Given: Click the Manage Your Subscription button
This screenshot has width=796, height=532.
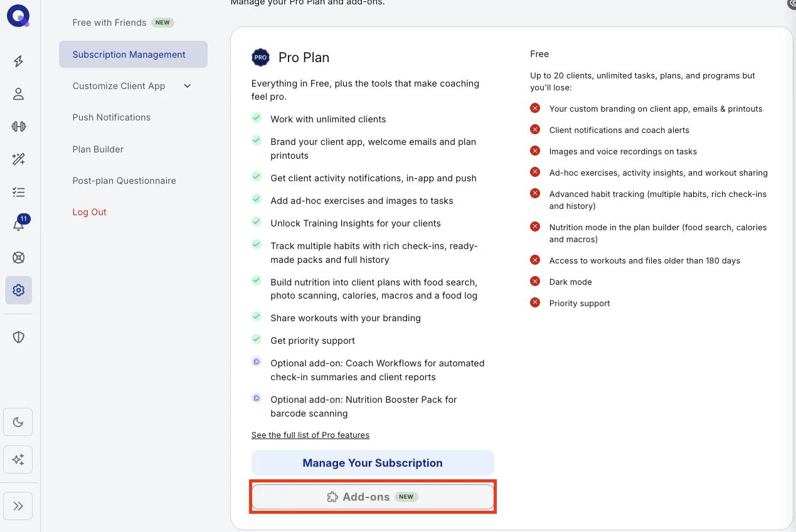Looking at the screenshot, I should point(373,463).
